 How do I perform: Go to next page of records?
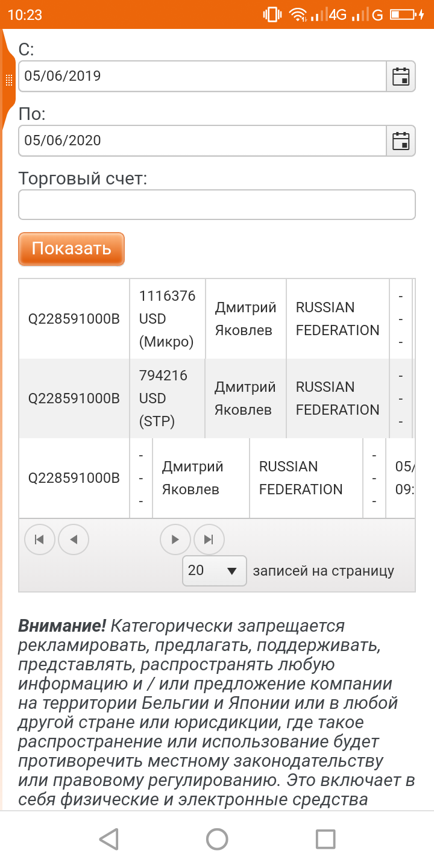[175, 539]
